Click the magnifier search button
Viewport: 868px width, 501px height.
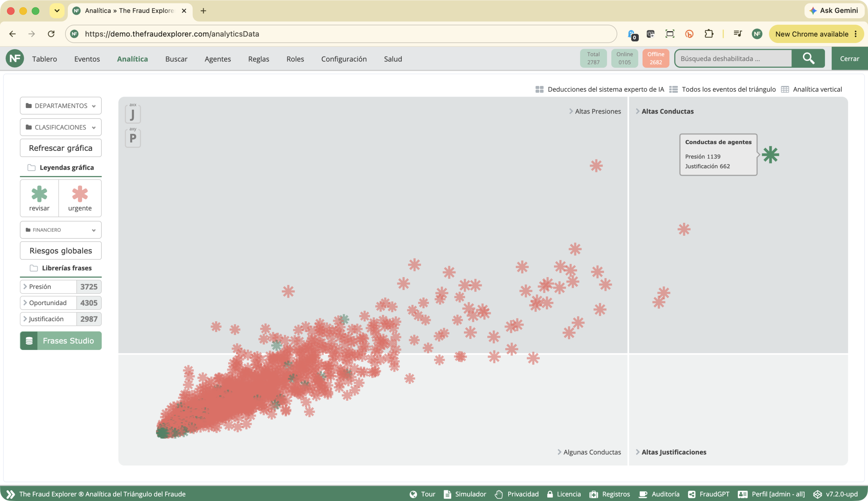(x=808, y=59)
